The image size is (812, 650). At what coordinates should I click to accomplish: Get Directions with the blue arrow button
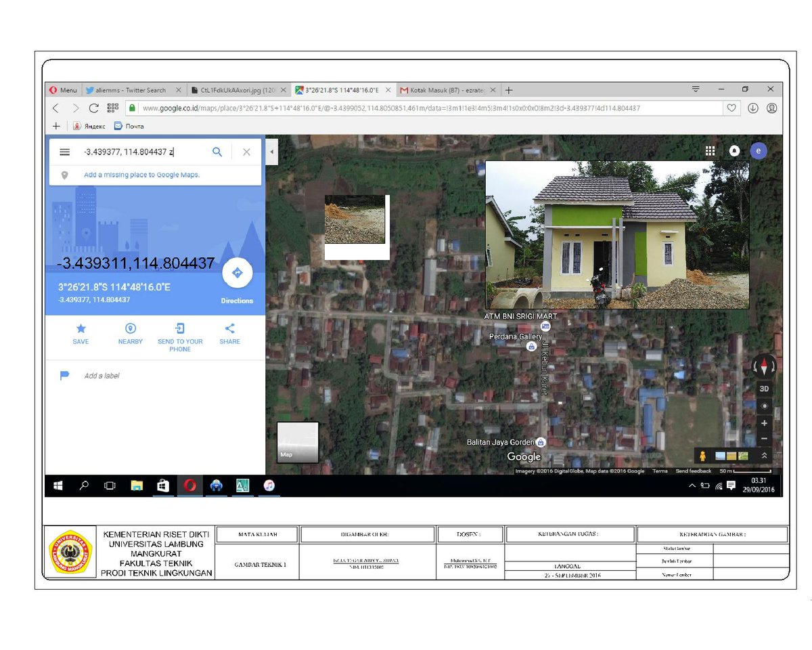(237, 273)
